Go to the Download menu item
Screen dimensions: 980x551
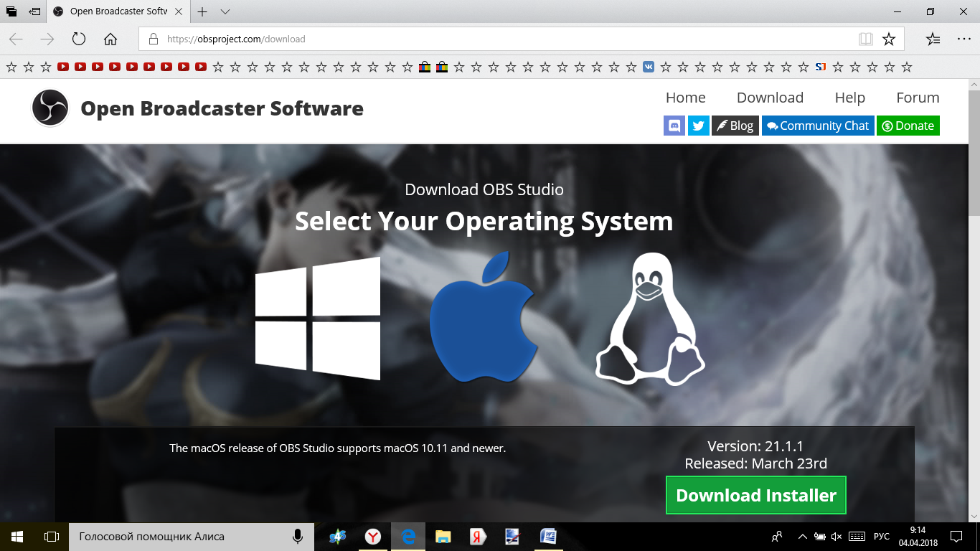click(x=770, y=98)
